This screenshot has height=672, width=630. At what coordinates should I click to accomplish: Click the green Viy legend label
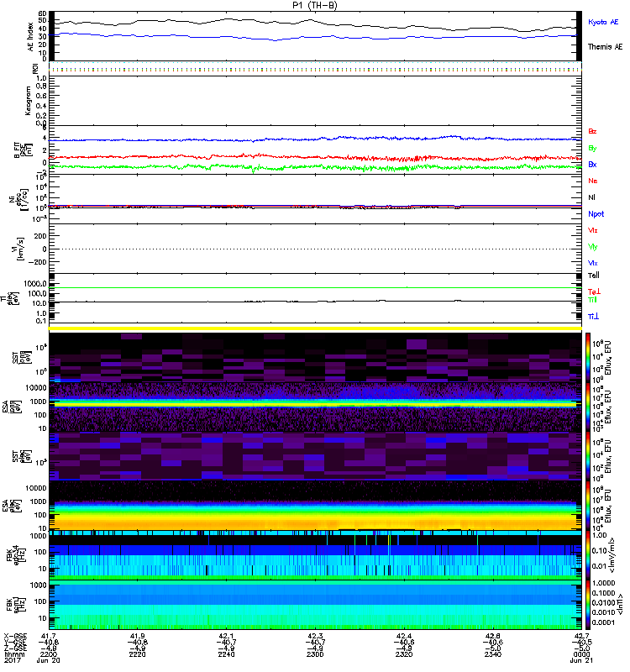[x=592, y=247]
